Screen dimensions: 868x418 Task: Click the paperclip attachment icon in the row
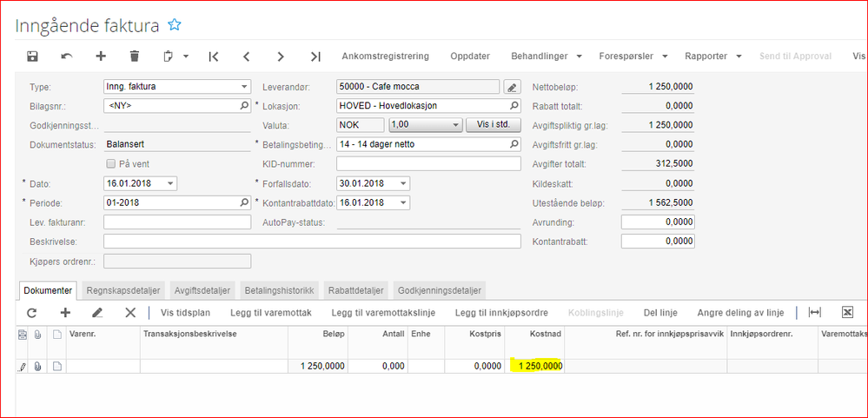[37, 366]
